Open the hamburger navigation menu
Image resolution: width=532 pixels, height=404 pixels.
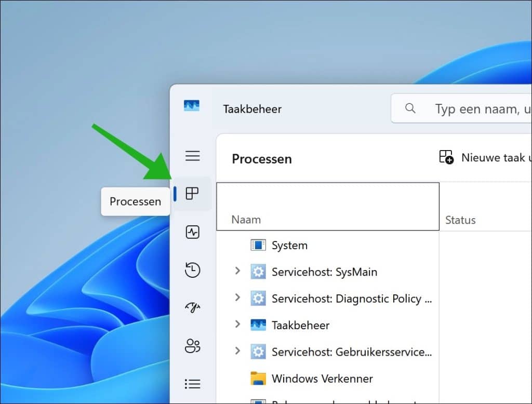pos(192,156)
